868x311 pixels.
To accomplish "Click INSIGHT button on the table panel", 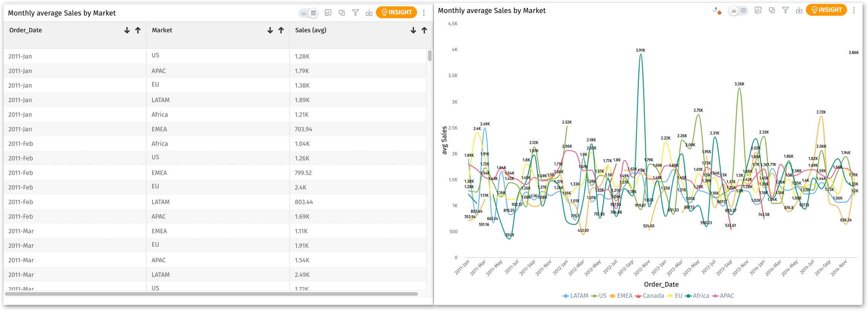I will 396,12.
